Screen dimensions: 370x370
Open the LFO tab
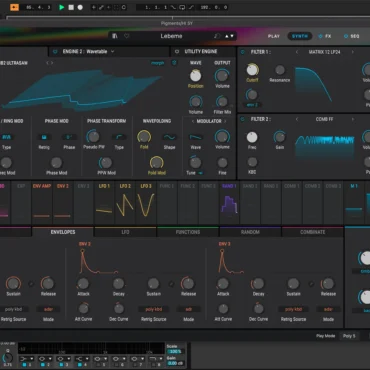pyautogui.click(x=125, y=232)
